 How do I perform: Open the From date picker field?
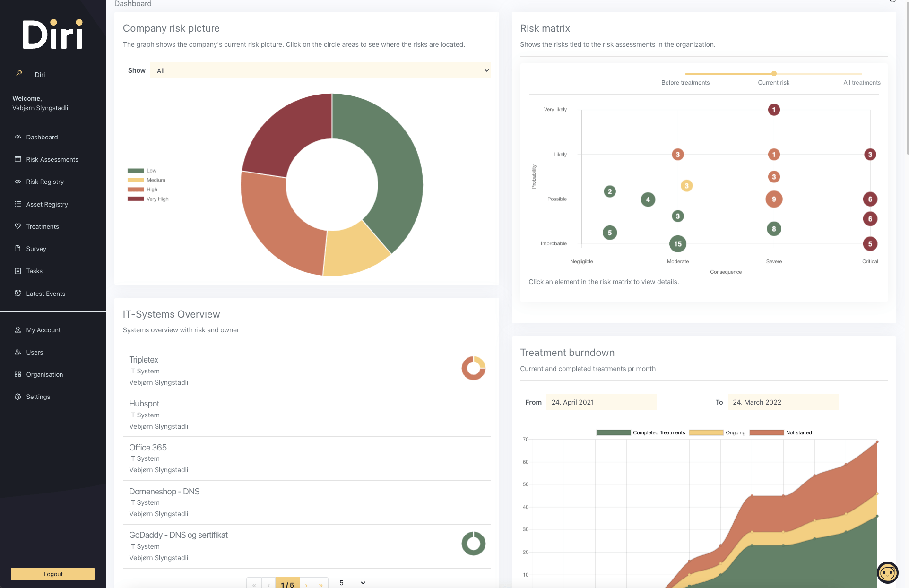coord(601,402)
